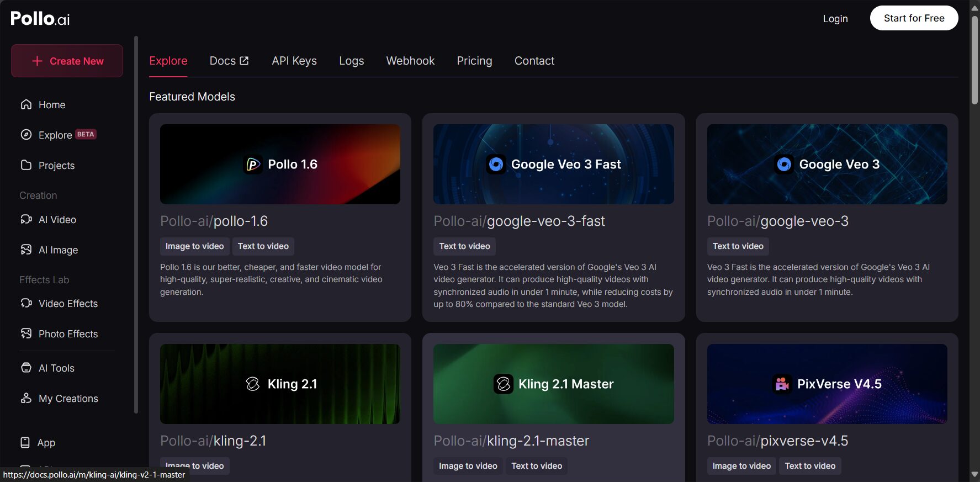
Task: Click the Video Effects icon
Action: (26, 303)
